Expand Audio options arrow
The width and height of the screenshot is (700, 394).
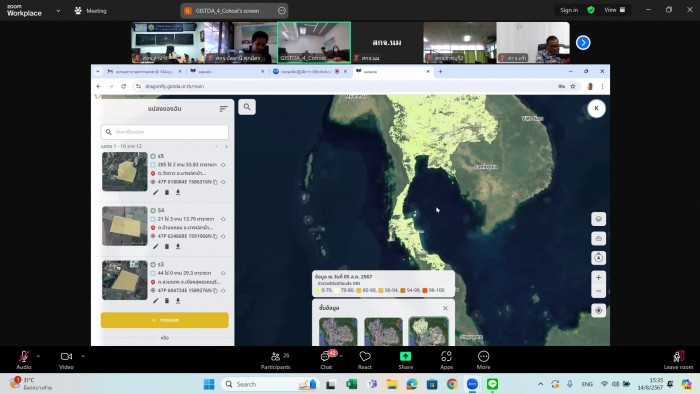38,356
